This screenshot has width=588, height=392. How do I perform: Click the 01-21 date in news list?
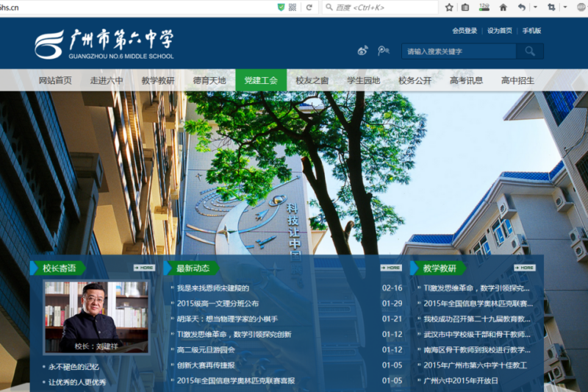coord(392,319)
